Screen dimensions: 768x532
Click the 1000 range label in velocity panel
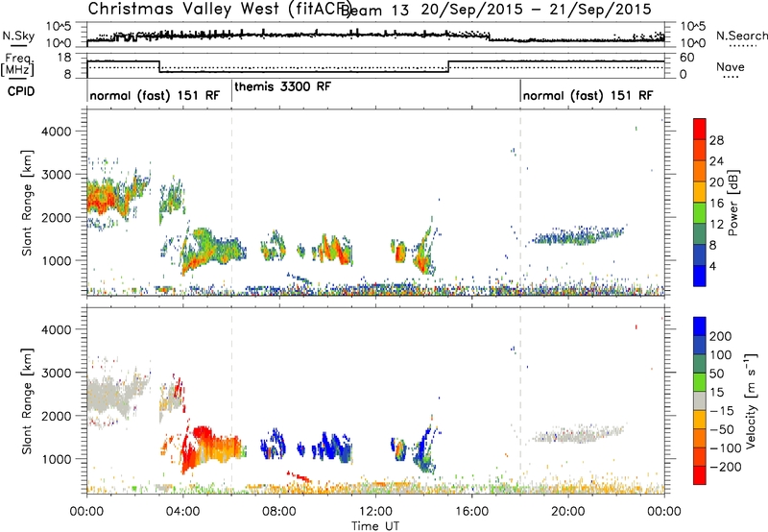click(56, 458)
